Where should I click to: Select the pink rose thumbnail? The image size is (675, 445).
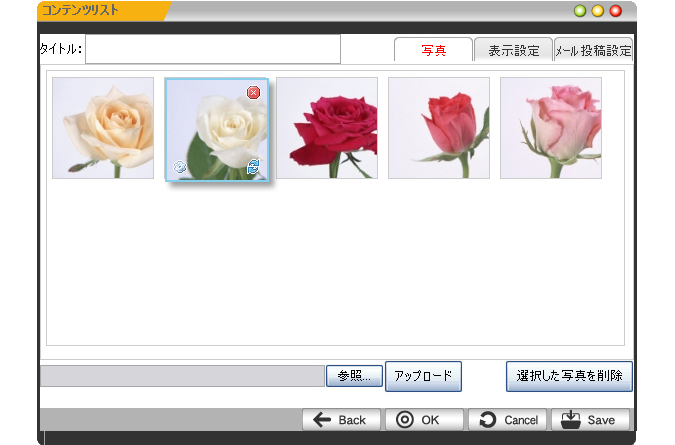pos(551,128)
